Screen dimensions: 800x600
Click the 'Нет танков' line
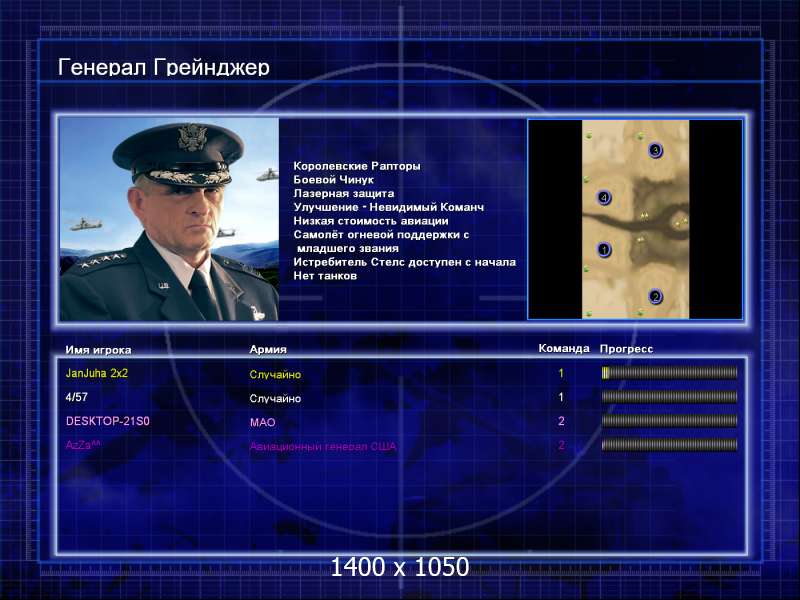325,276
